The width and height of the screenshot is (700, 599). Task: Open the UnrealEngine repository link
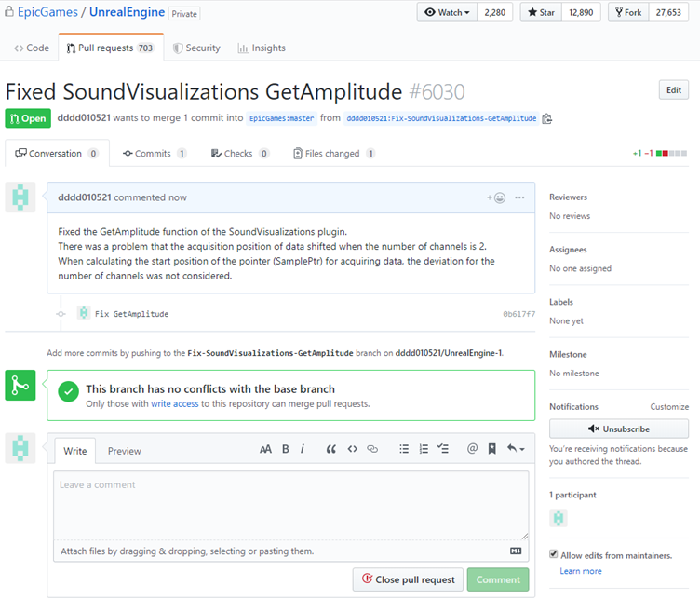[127, 12]
